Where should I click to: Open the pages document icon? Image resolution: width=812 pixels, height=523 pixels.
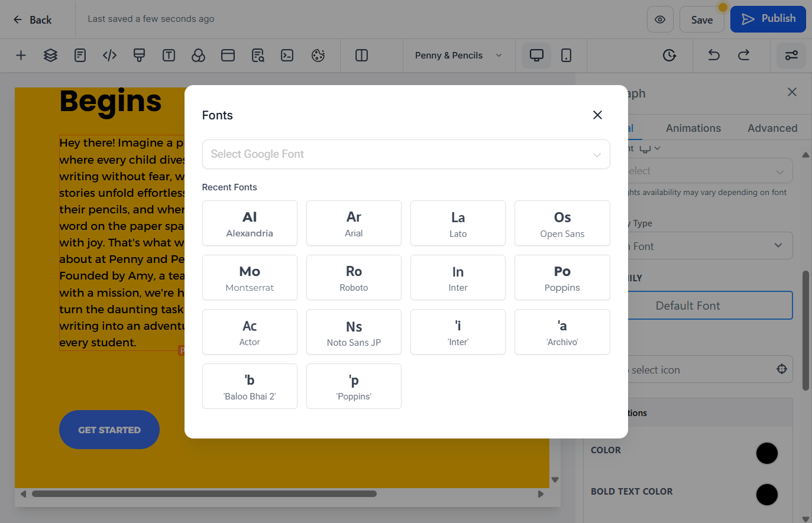coord(80,56)
